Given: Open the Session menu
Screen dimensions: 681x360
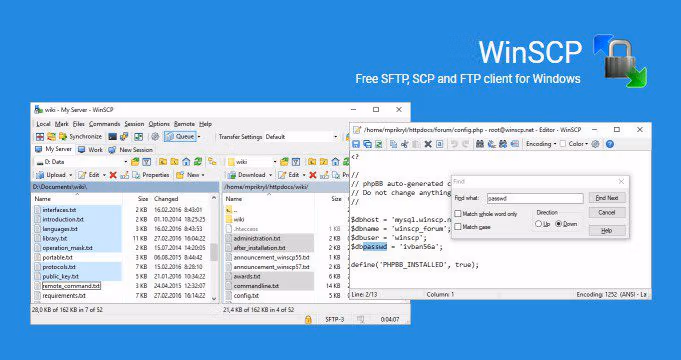Looking at the screenshot, I should click(x=134, y=124).
